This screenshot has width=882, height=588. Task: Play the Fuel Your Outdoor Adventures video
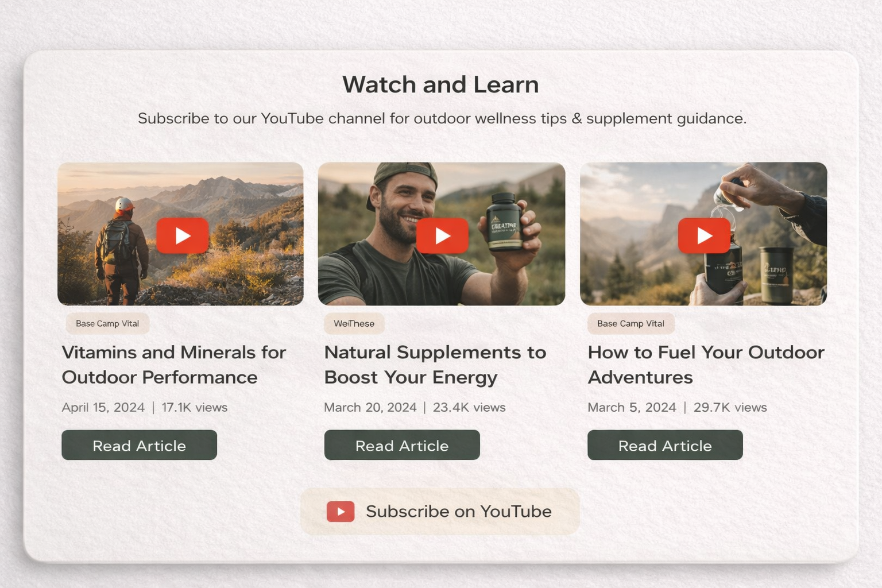(x=704, y=235)
